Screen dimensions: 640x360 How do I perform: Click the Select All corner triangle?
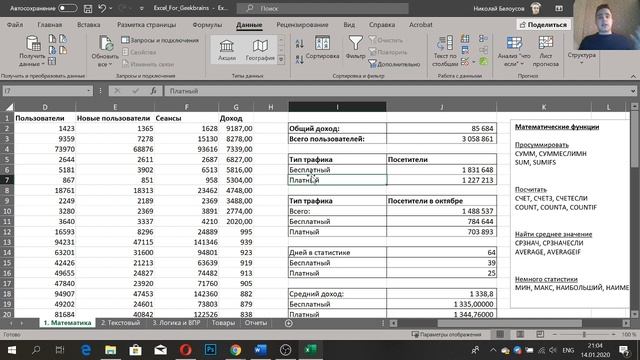click(x=9, y=107)
